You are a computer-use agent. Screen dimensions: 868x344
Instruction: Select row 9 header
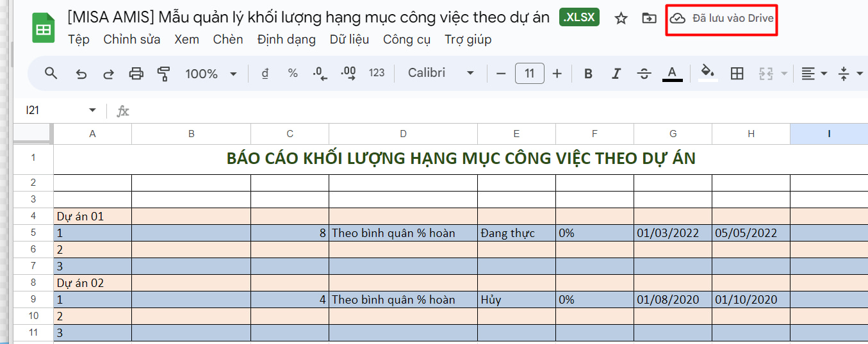pos(33,299)
